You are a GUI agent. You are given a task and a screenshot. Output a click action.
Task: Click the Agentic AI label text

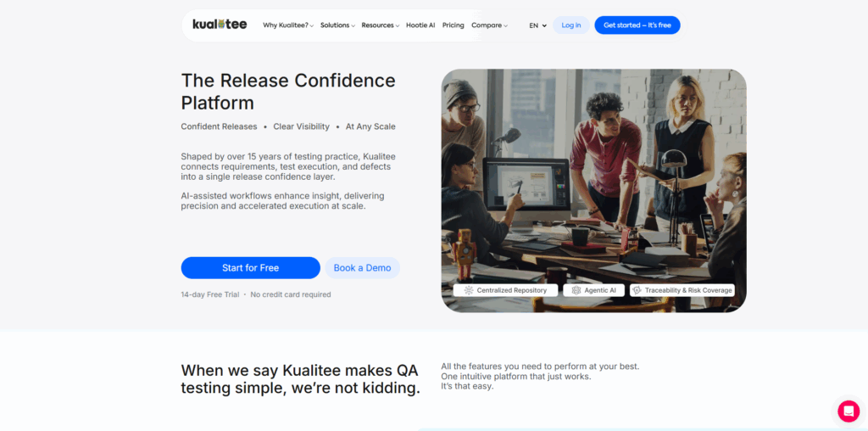(603, 290)
